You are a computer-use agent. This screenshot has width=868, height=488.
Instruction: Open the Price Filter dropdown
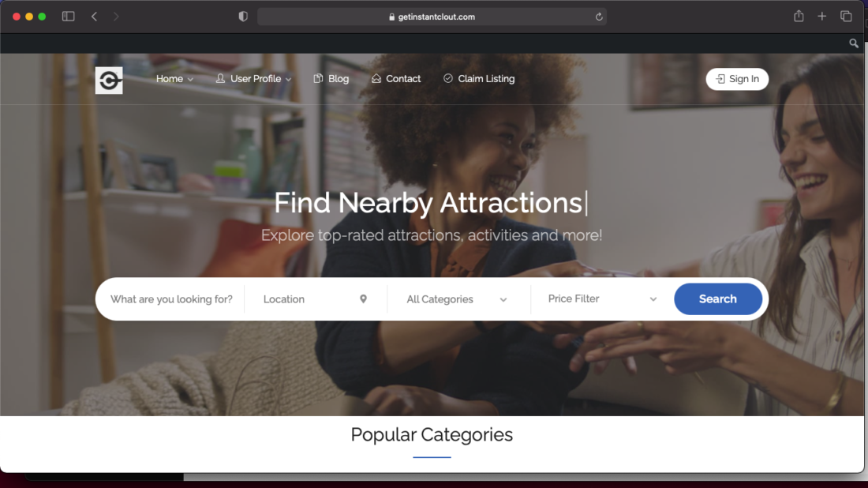(602, 299)
